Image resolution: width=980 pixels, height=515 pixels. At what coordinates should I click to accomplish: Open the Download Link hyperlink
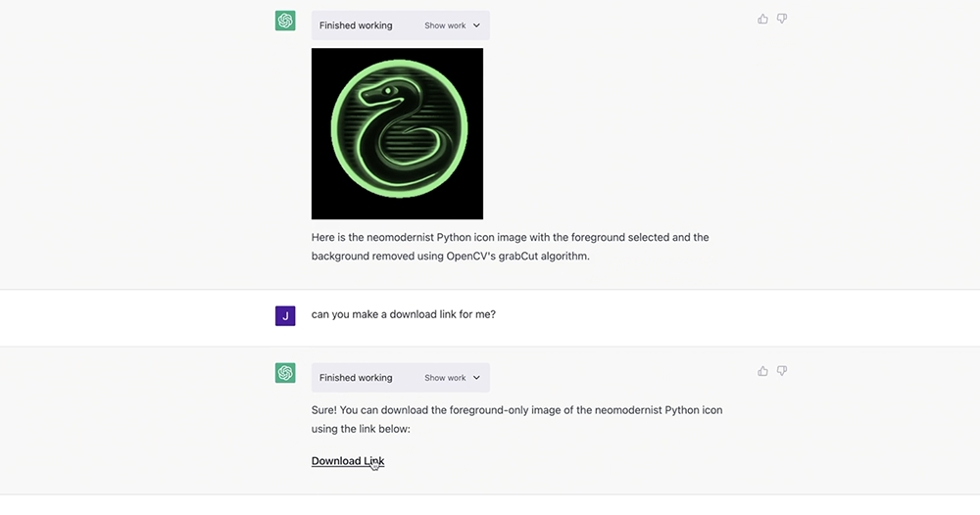click(348, 461)
